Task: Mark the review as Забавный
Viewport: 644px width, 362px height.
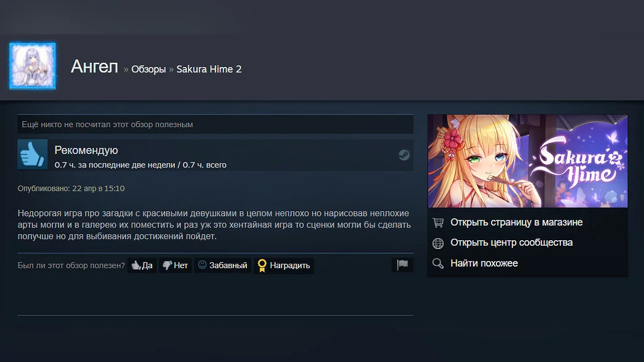Action: 222,265
